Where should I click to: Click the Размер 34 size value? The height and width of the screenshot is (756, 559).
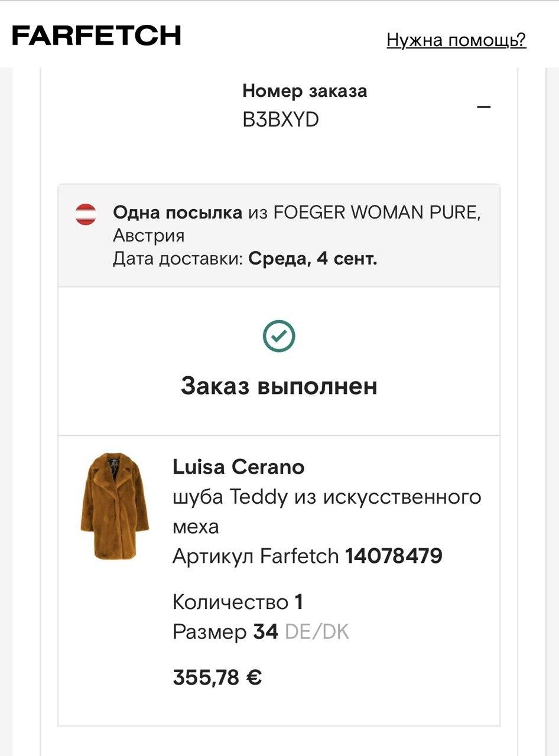pos(265,632)
